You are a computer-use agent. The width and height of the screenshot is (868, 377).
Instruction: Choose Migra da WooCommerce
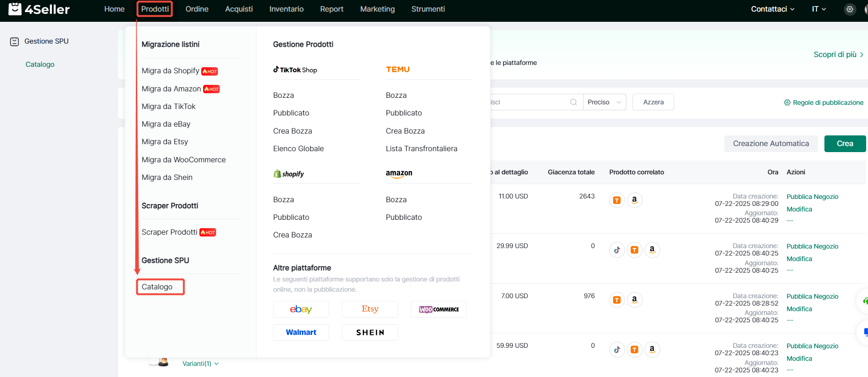[184, 160]
